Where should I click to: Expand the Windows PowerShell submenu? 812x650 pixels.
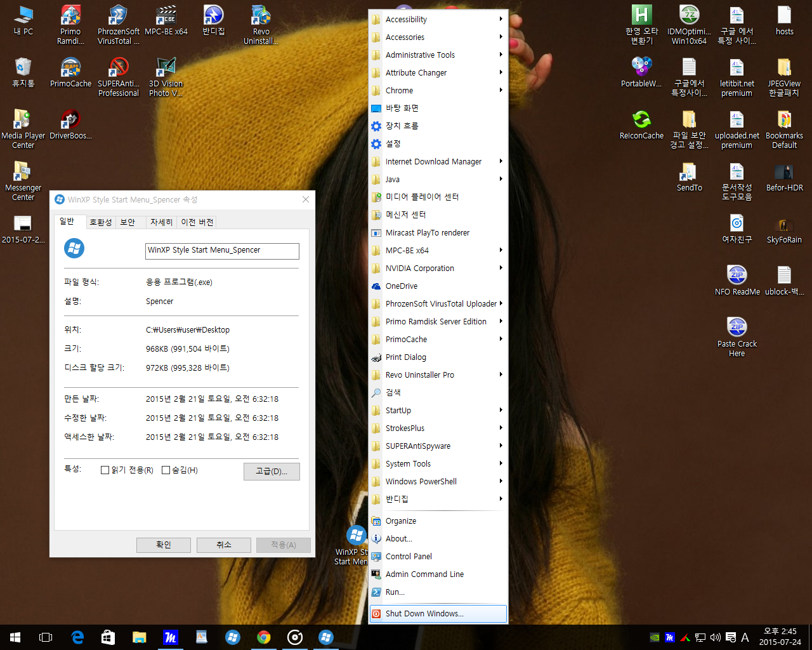tap(438, 482)
